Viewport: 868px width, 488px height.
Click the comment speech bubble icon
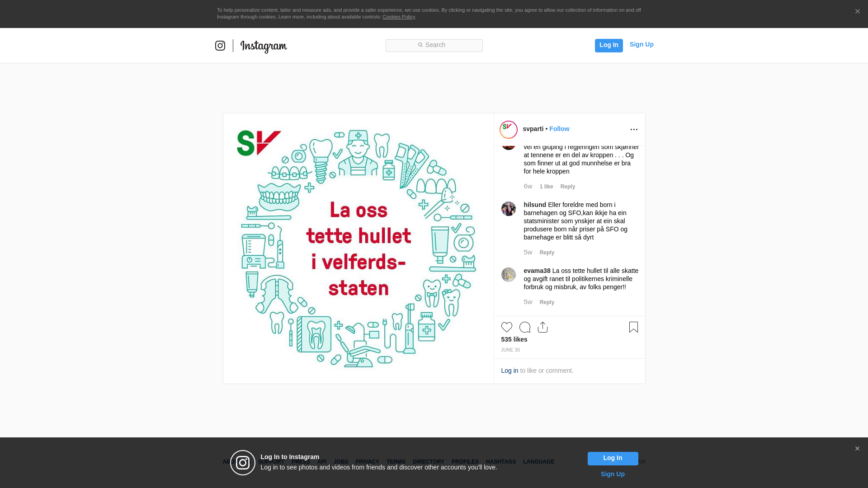pos(525,327)
